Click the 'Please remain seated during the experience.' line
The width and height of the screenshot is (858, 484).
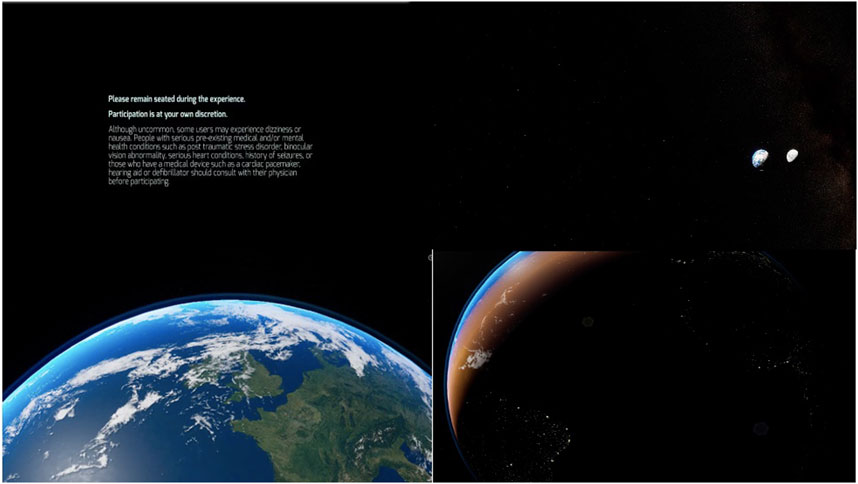tap(177, 99)
